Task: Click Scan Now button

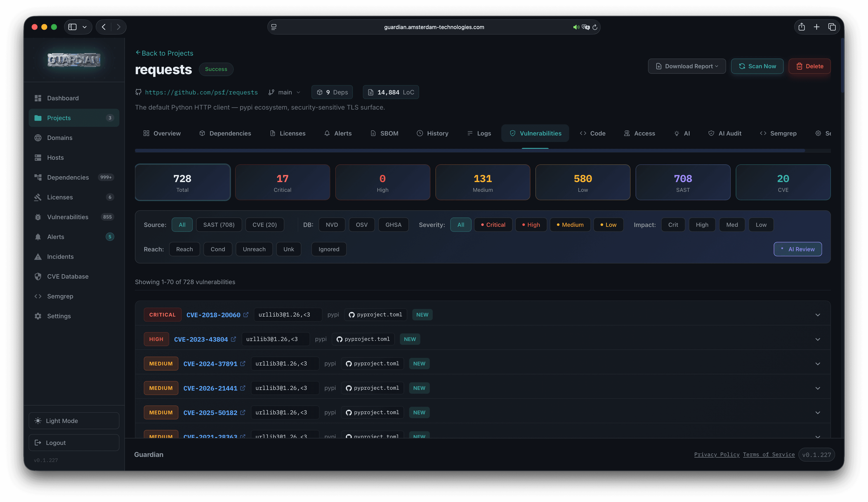Action: (757, 66)
